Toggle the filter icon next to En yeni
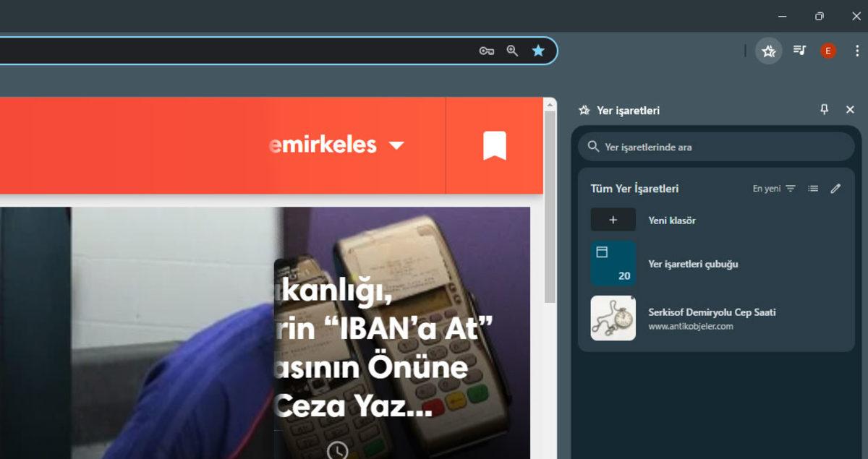Image resolution: width=868 pixels, height=459 pixels. 791,188
